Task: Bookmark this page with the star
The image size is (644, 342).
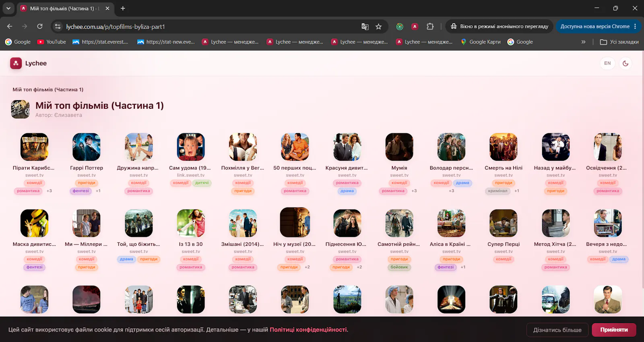Action: click(x=379, y=27)
